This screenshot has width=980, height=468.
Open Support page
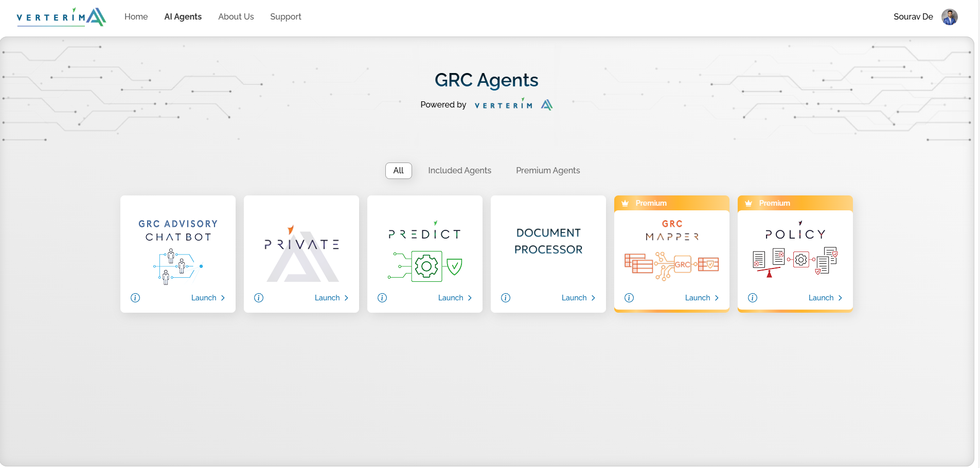(286, 16)
